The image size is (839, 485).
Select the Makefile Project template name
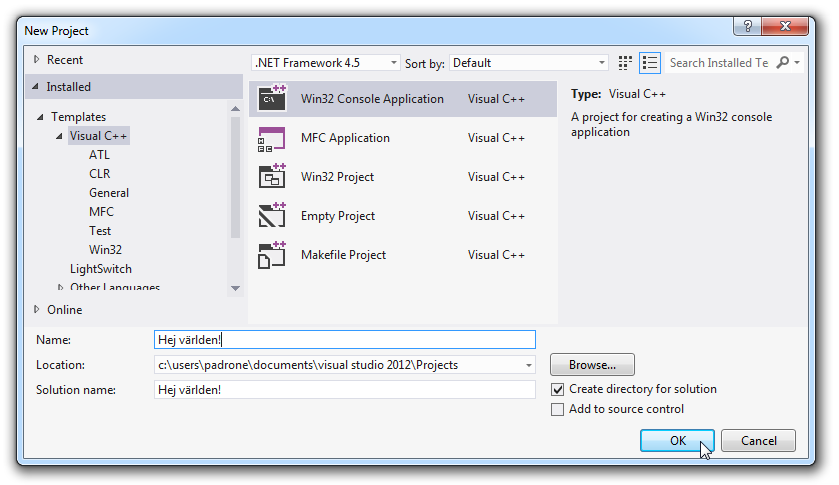tap(343, 255)
